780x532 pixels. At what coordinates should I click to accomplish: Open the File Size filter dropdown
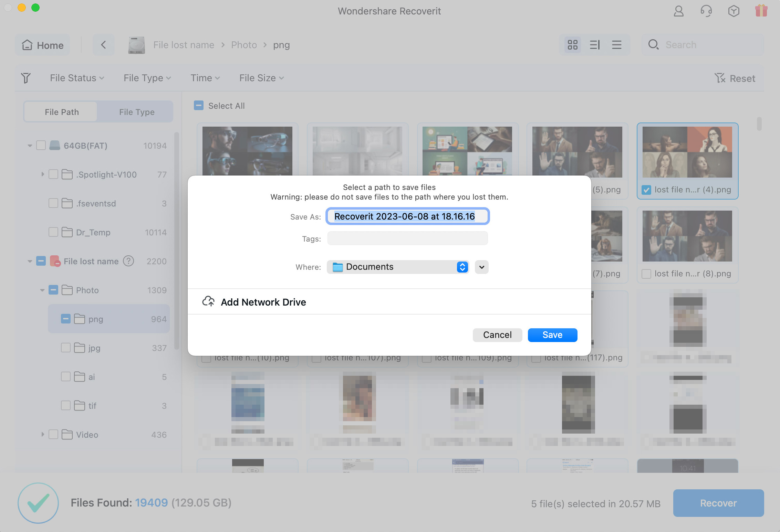click(x=262, y=78)
